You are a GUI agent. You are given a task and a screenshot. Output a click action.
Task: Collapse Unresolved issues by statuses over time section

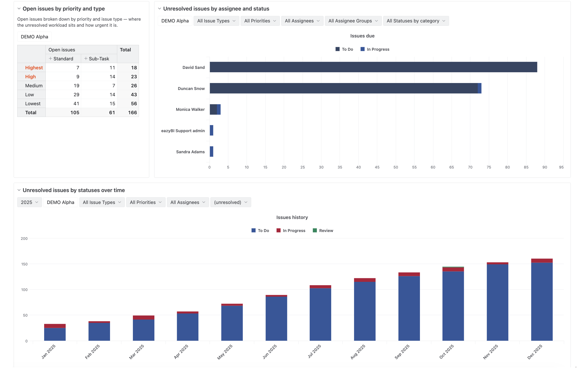tap(19, 190)
